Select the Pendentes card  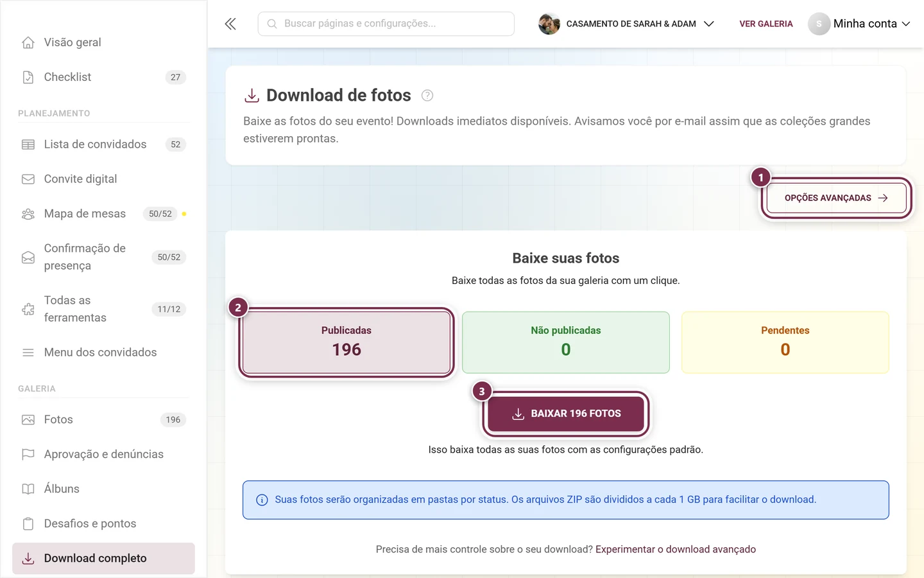[785, 342]
